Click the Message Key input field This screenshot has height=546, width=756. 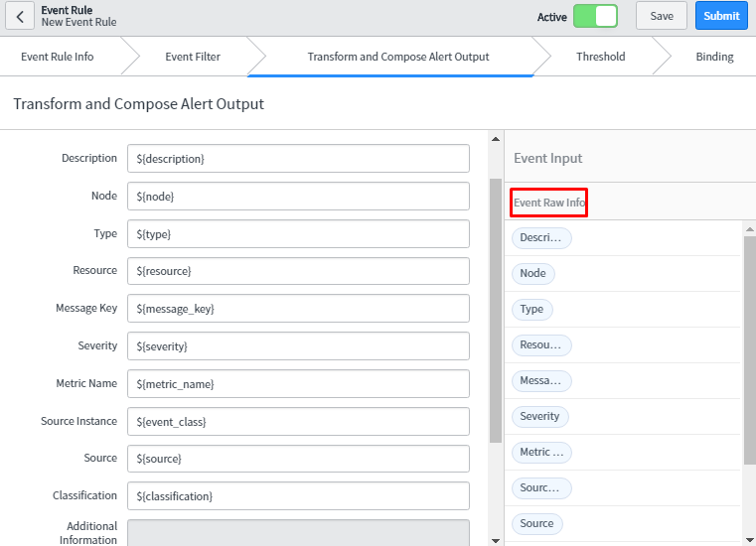[x=298, y=309]
